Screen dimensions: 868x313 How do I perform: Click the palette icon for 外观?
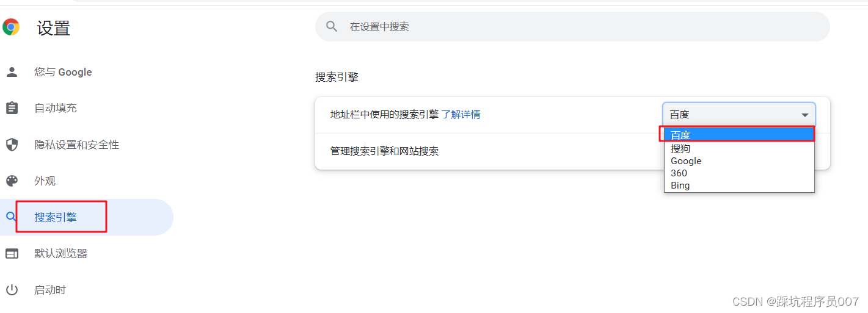click(12, 181)
